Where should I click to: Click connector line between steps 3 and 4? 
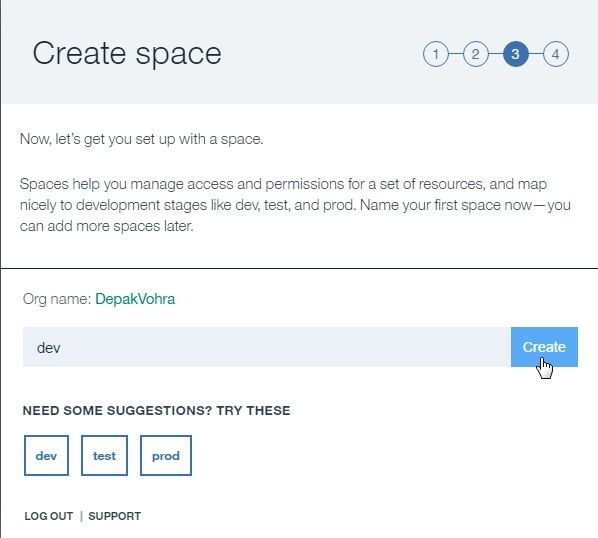(536, 54)
